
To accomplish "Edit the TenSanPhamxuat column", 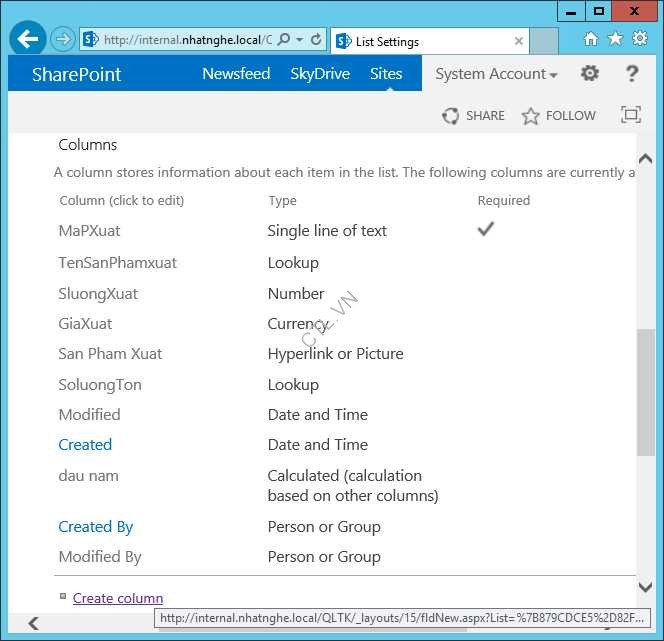I will coord(117,263).
